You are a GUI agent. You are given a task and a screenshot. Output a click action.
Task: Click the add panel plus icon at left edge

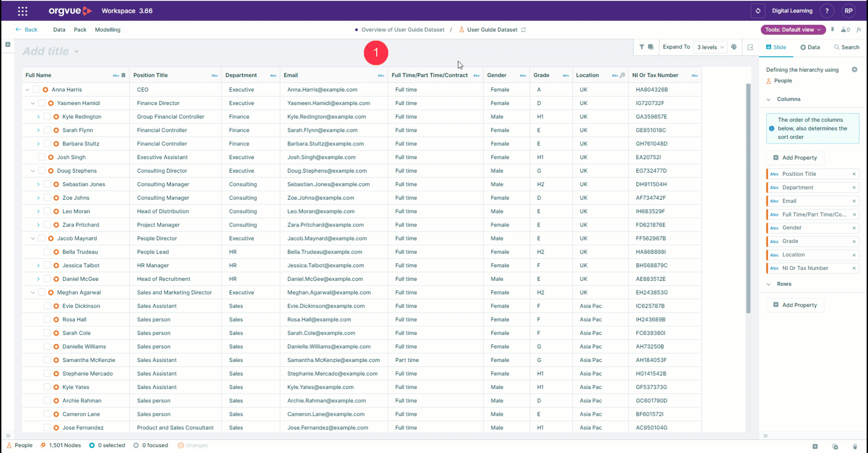(8, 44)
